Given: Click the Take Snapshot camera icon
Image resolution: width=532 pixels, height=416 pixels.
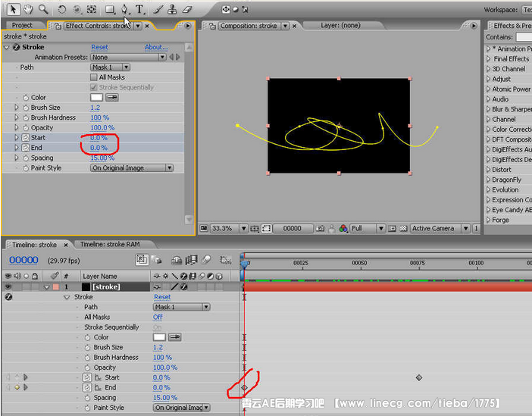Looking at the screenshot, I should [x=320, y=229].
